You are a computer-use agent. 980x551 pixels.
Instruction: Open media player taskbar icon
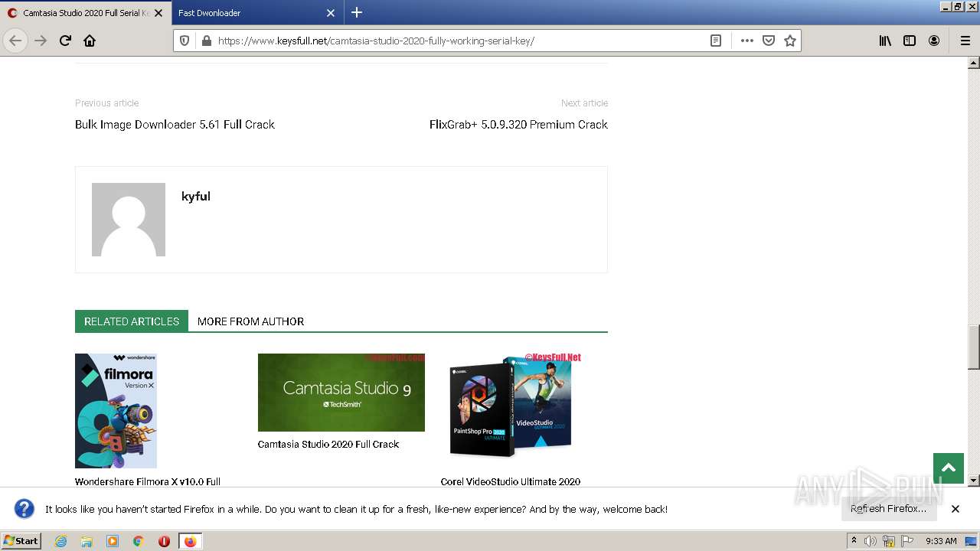coord(113,541)
